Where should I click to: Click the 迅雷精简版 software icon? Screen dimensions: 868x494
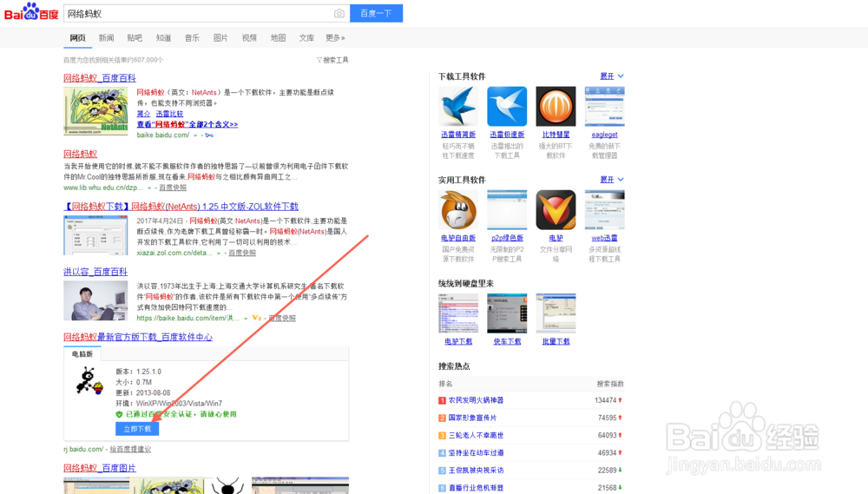coord(458,106)
